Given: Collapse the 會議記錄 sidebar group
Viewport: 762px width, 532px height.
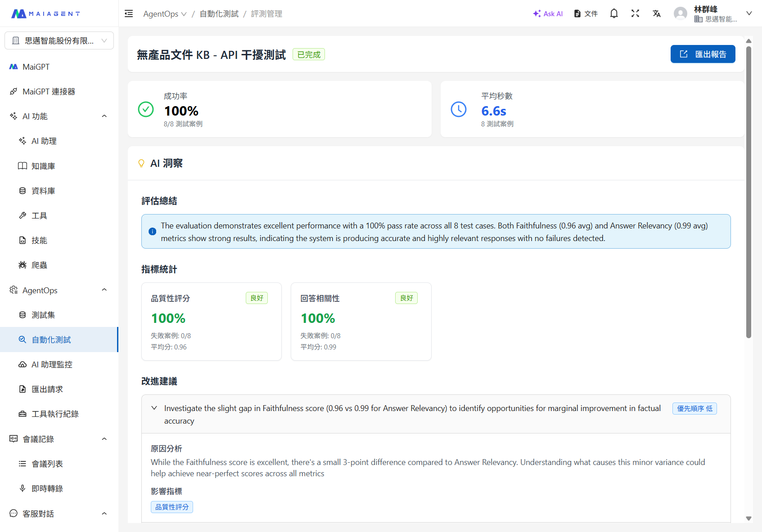Looking at the screenshot, I should [x=104, y=439].
